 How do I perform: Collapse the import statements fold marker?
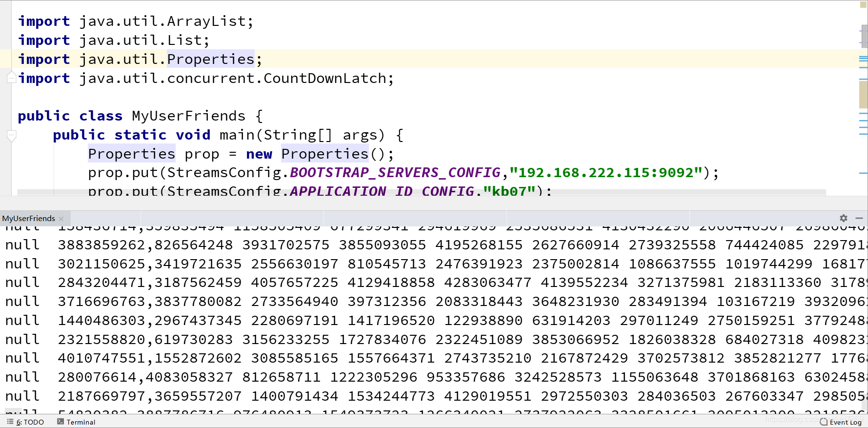click(x=12, y=77)
